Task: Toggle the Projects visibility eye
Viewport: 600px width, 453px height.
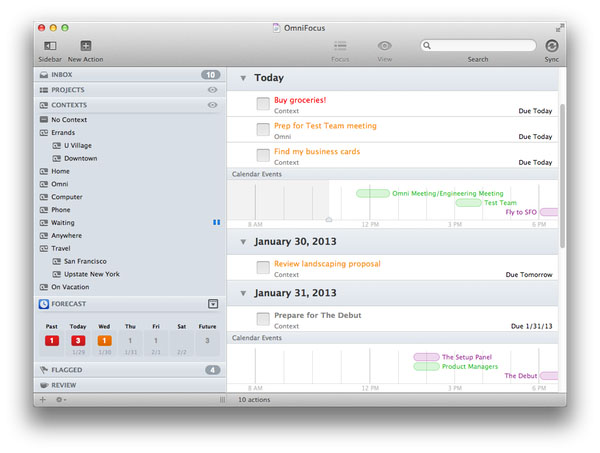Action: point(212,90)
